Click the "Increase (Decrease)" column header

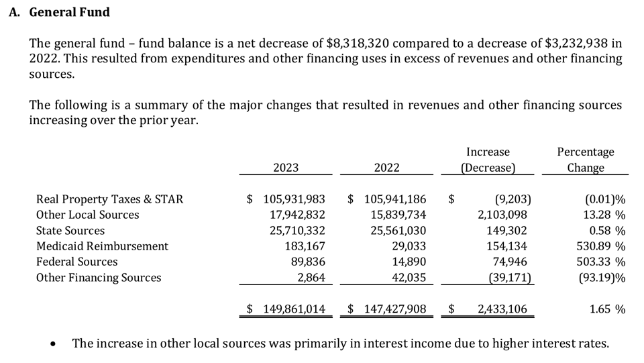pos(488,160)
